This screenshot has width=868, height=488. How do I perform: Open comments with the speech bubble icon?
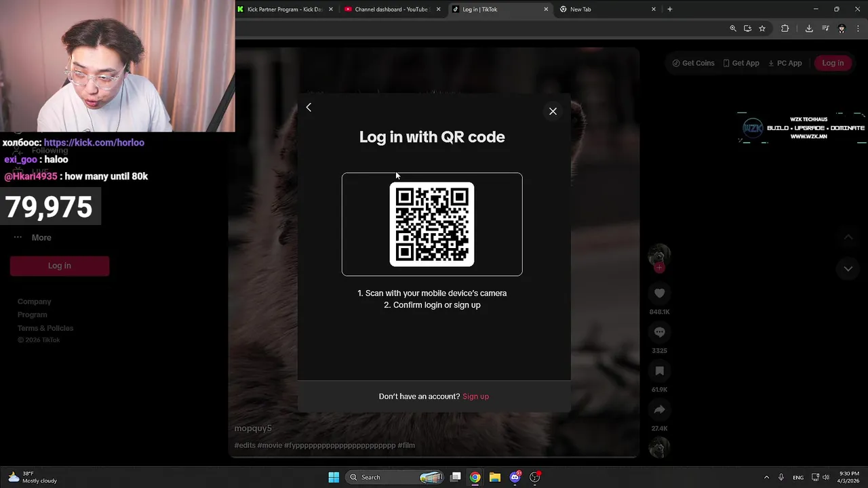point(659,332)
